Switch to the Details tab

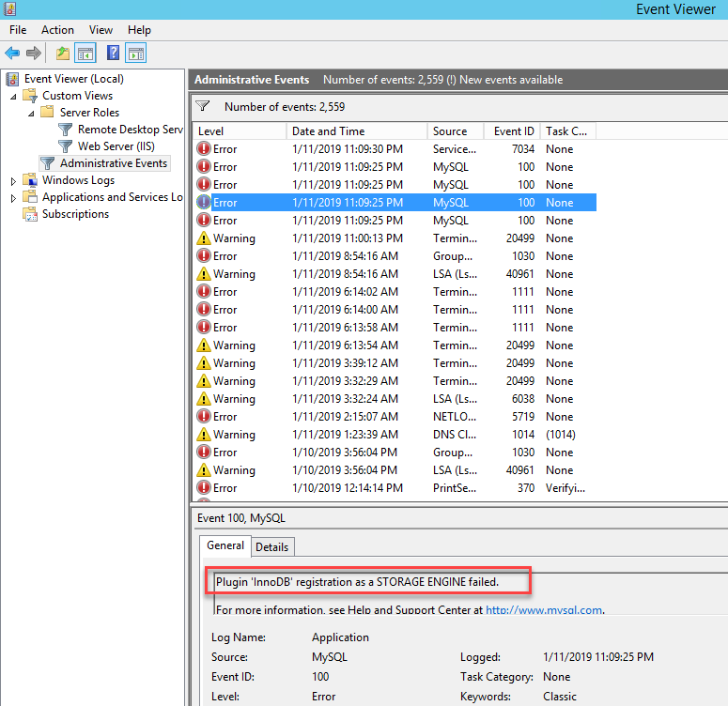click(272, 547)
